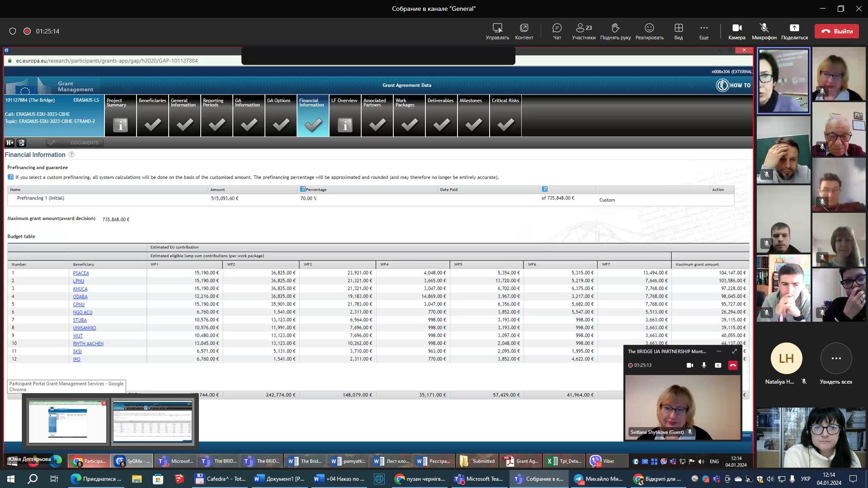Image resolution: width=868 pixels, height=488 pixels.
Task: Open Windows search on the taskbar
Action: (x=33, y=479)
